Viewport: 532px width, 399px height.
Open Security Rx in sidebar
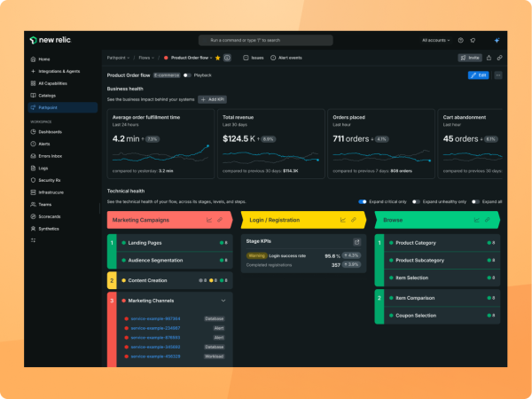click(63, 180)
